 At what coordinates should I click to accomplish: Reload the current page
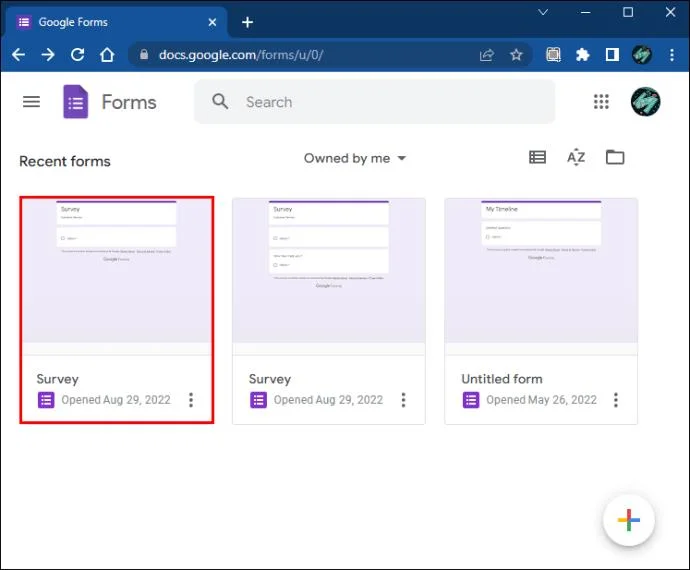click(78, 55)
